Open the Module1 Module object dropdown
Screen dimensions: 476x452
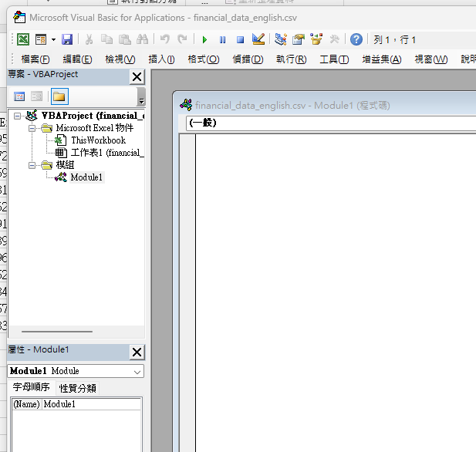[x=137, y=372]
